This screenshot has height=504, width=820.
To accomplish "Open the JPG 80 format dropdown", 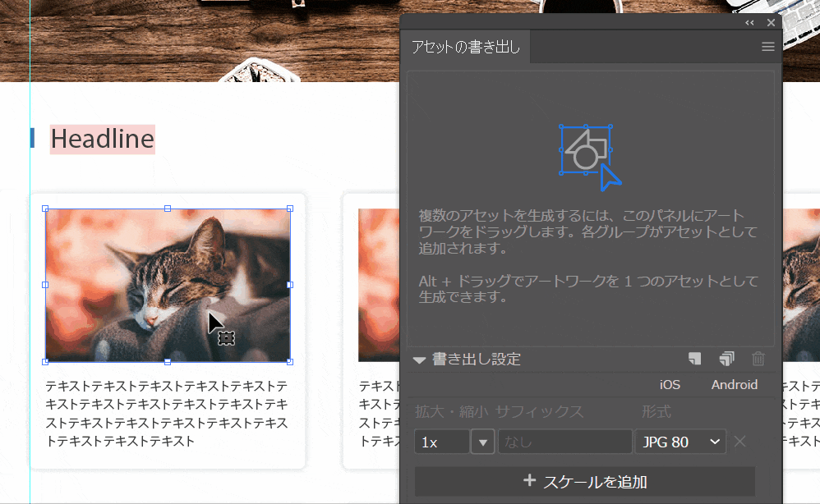I will pyautogui.click(x=680, y=442).
